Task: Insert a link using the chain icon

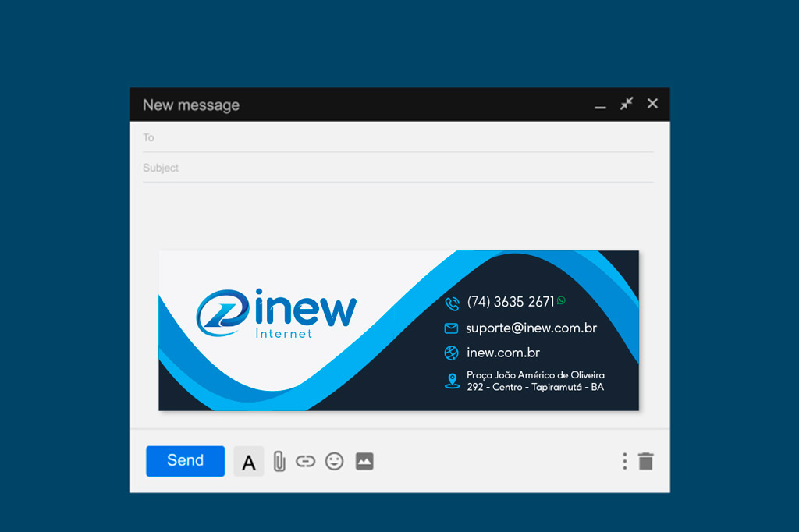Action: click(x=305, y=462)
